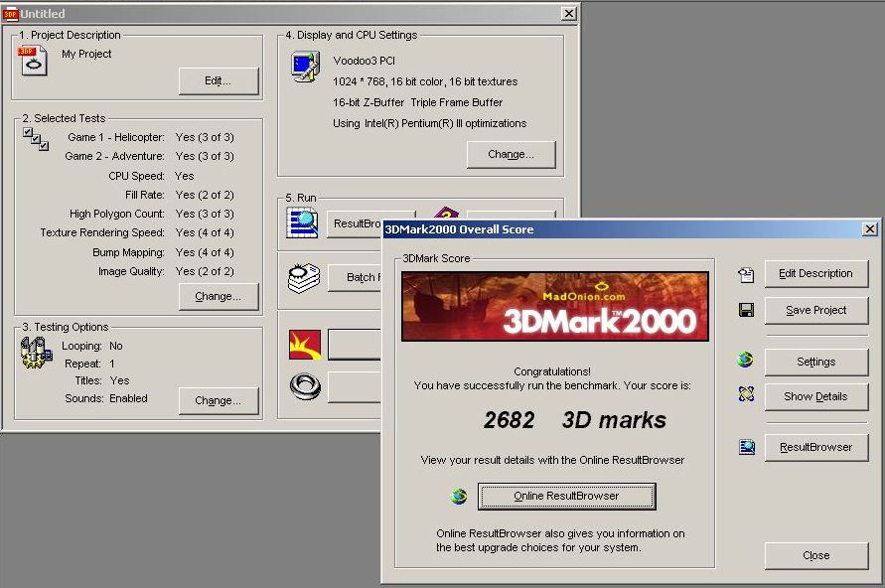Click the display monitor settings icon
The width and height of the screenshot is (885, 588).
pos(305,67)
